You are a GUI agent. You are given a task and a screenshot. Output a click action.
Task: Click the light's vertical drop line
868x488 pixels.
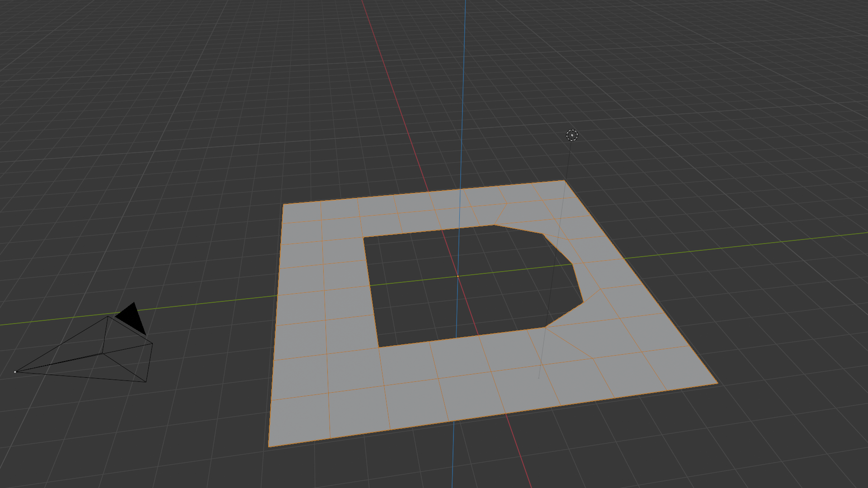556,253
